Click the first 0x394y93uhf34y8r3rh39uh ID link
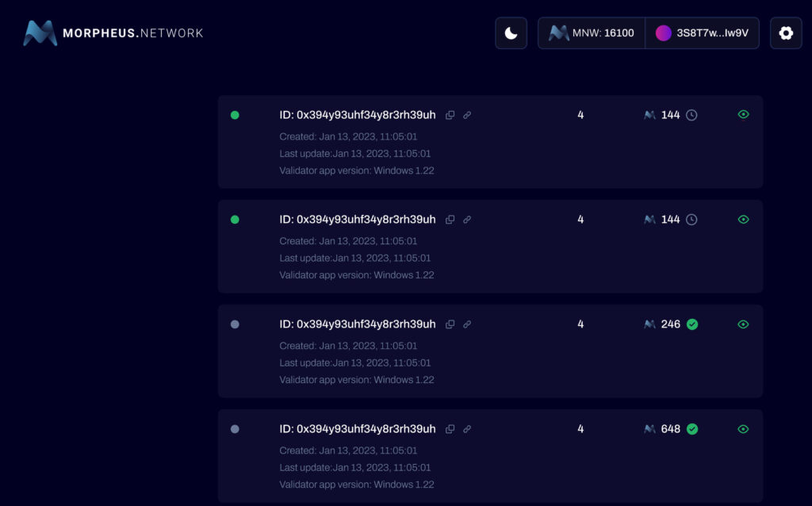 pyautogui.click(x=357, y=114)
